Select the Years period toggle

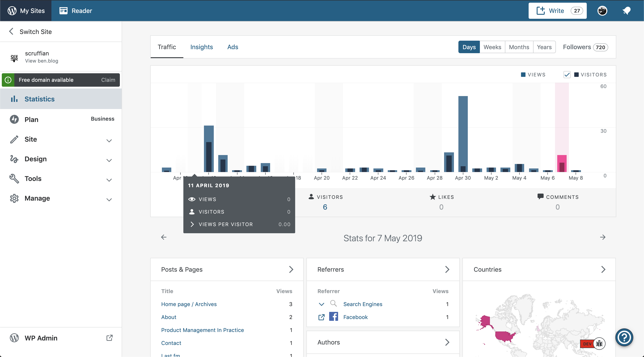pyautogui.click(x=544, y=47)
